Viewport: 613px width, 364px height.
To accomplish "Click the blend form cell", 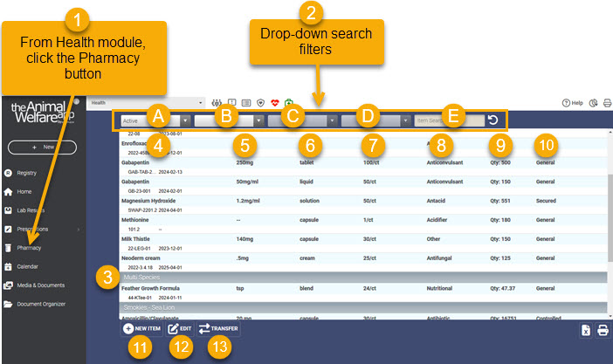I will [x=306, y=289].
